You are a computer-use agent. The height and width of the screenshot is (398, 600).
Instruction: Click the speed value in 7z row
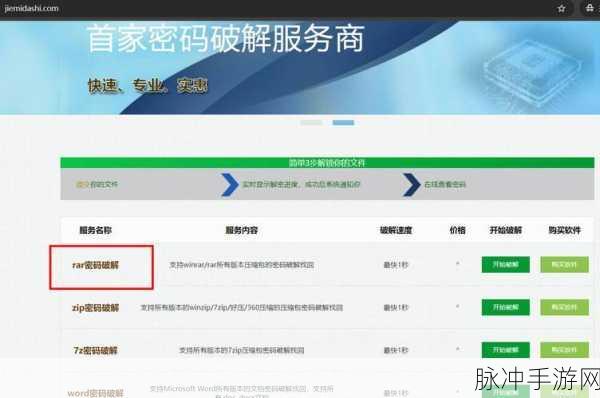pyautogui.click(x=396, y=350)
